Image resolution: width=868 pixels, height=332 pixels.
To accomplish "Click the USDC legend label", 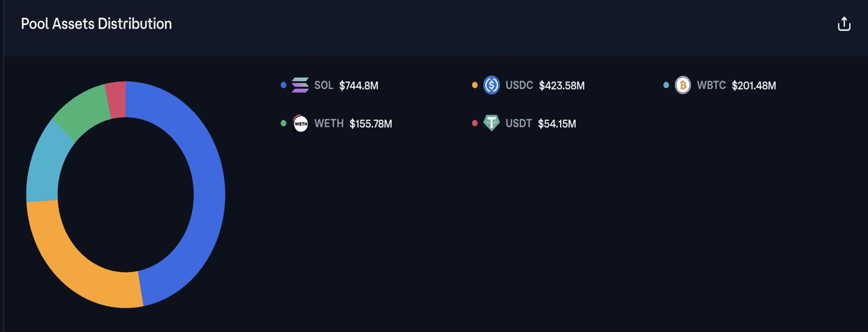I will (520, 85).
